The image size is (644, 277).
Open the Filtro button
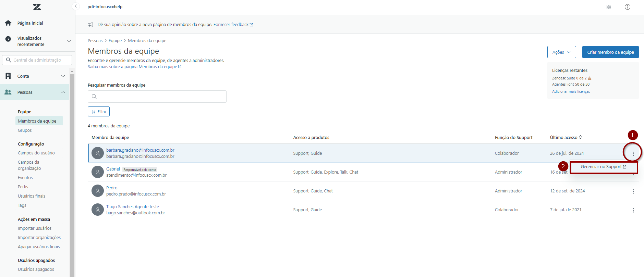(x=99, y=112)
